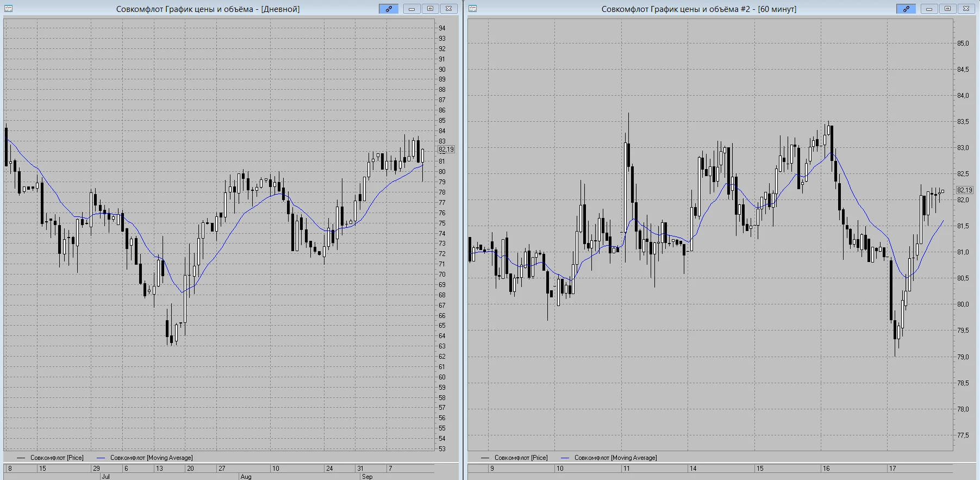Image resolution: width=980 pixels, height=480 pixels.
Task: Click the date label 9 on the 60 минут time axis
Action: tap(492, 469)
